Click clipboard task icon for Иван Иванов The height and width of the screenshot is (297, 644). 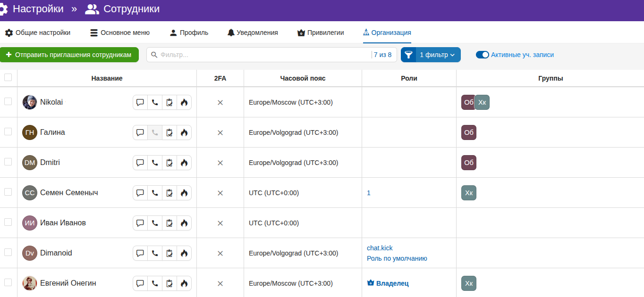click(x=169, y=223)
